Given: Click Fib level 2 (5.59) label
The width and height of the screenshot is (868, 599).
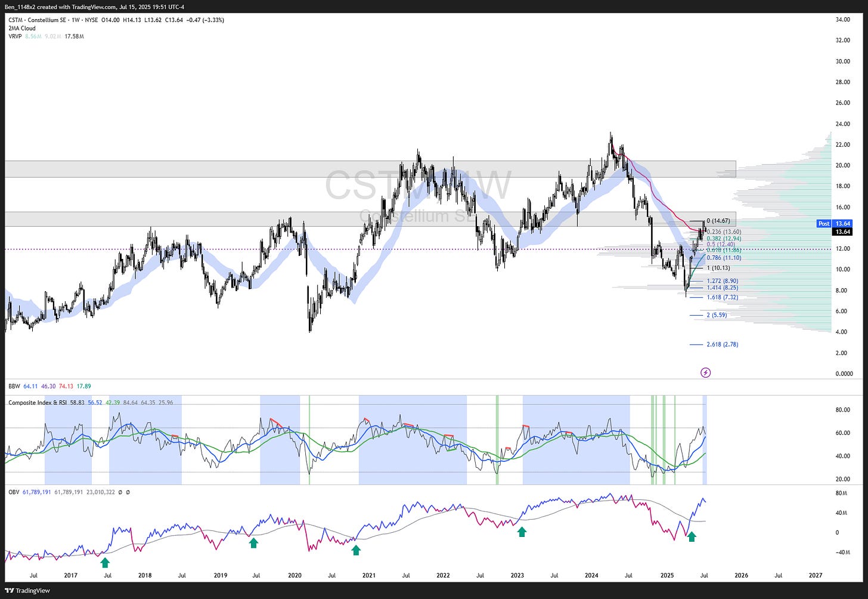Looking at the screenshot, I should [717, 315].
